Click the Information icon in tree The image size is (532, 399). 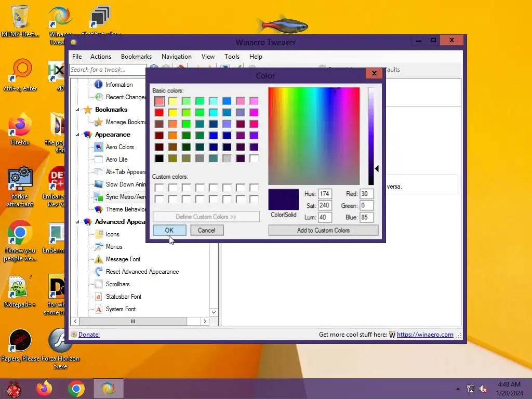point(98,85)
